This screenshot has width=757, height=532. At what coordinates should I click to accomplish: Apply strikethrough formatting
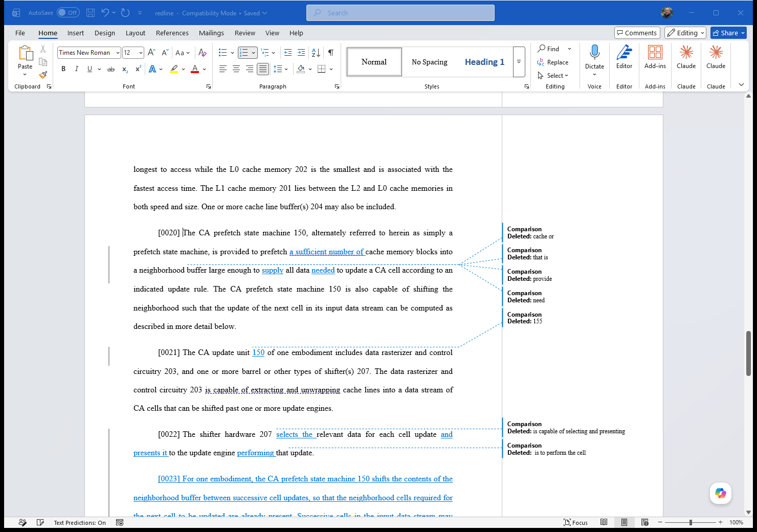[x=111, y=69]
